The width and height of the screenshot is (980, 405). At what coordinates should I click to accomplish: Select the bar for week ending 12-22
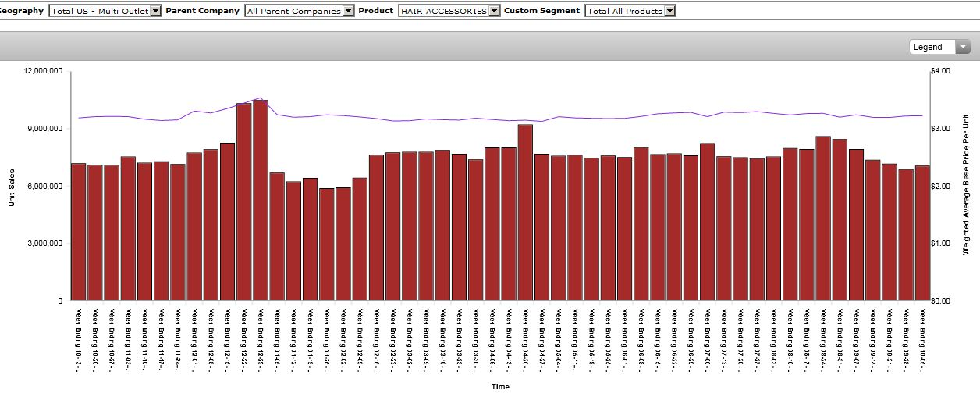pyautogui.click(x=243, y=202)
